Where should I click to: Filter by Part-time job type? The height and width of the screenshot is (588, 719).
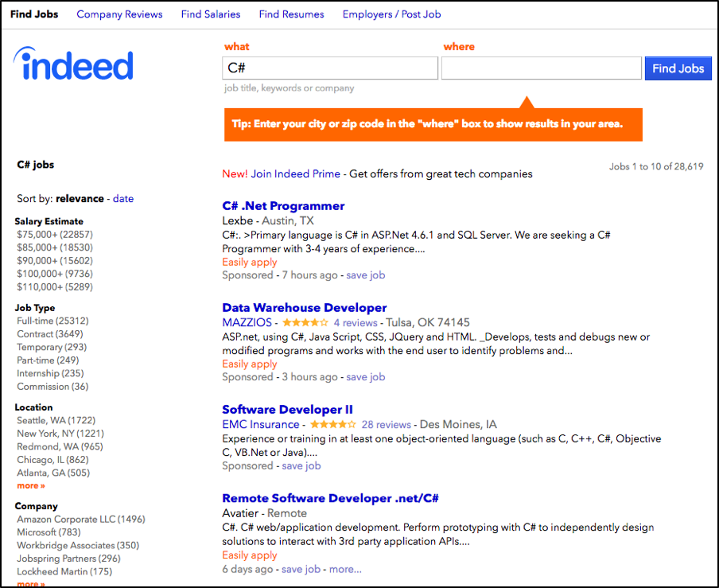(48, 360)
